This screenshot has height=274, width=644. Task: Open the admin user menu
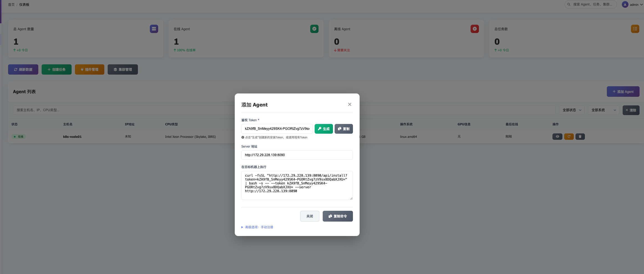632,4
